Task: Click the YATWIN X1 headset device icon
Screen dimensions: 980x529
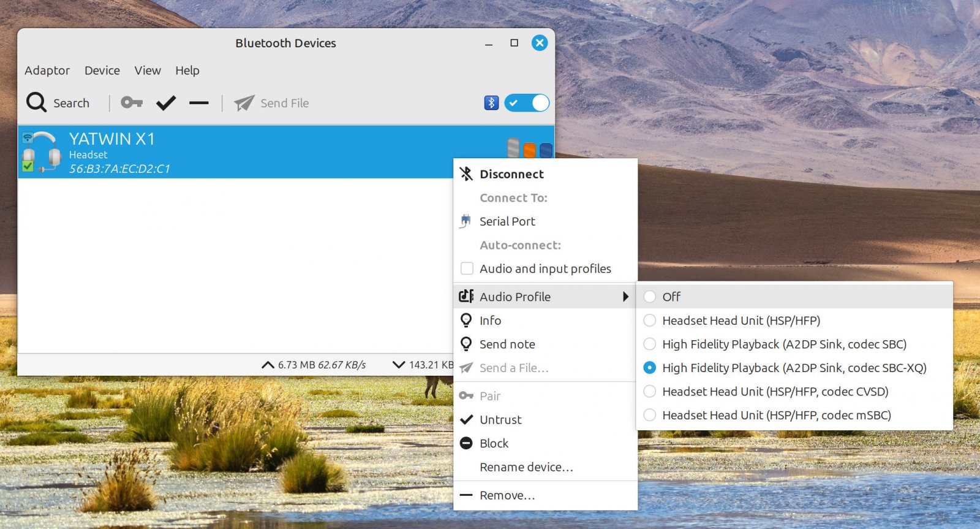Action: [x=41, y=151]
